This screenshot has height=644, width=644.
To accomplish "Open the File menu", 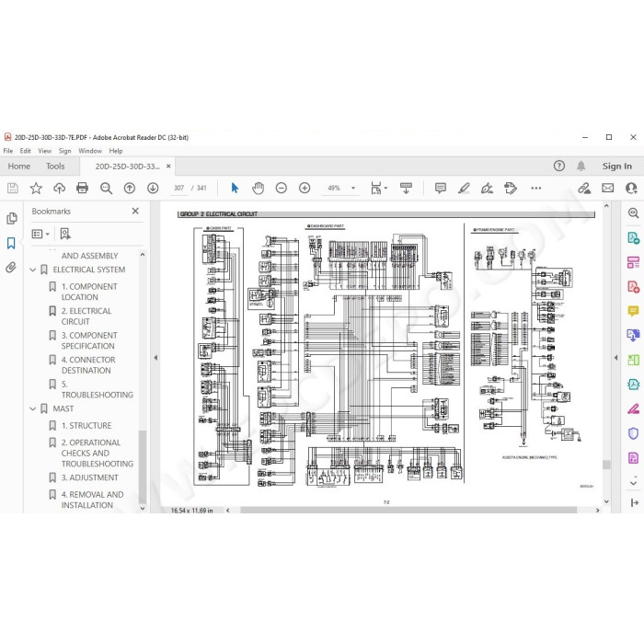I will 7,151.
